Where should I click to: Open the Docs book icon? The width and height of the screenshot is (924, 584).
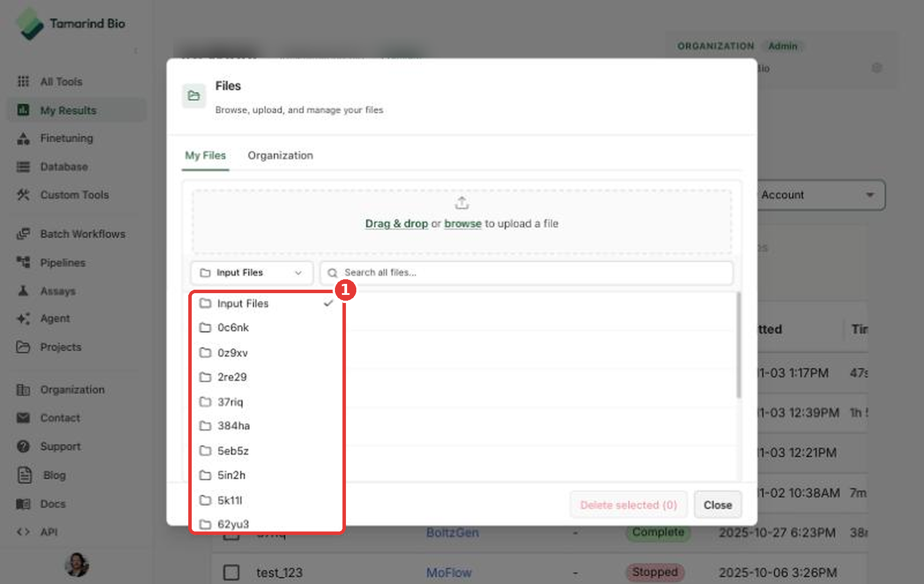tap(23, 504)
